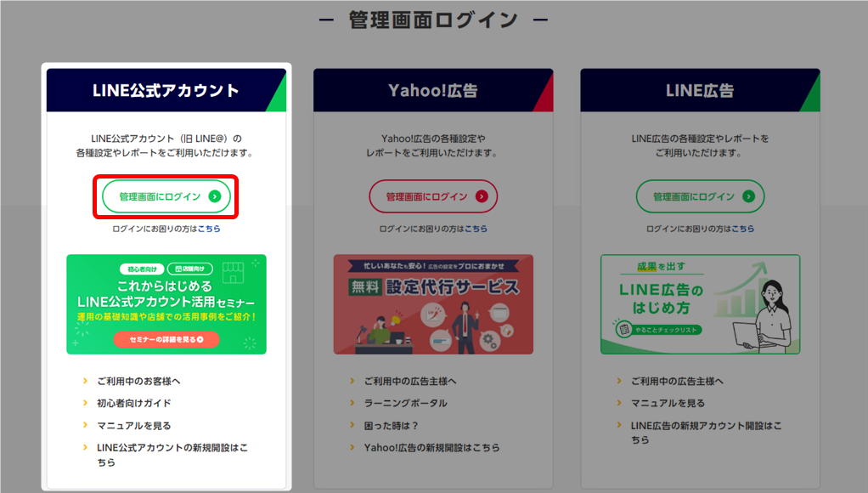
Task: Click the LINE公式アカウント card header
Action: 166,90
